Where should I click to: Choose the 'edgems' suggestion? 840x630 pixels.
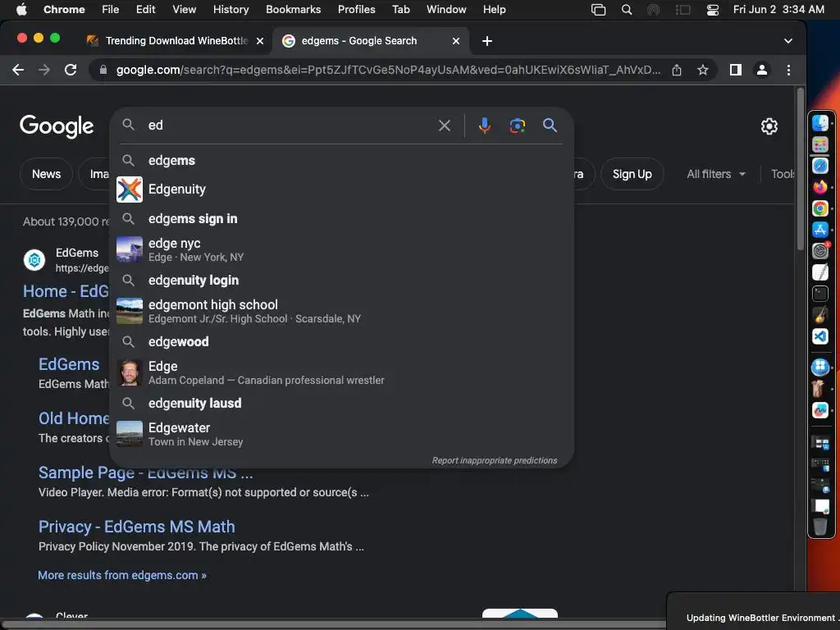341,160
